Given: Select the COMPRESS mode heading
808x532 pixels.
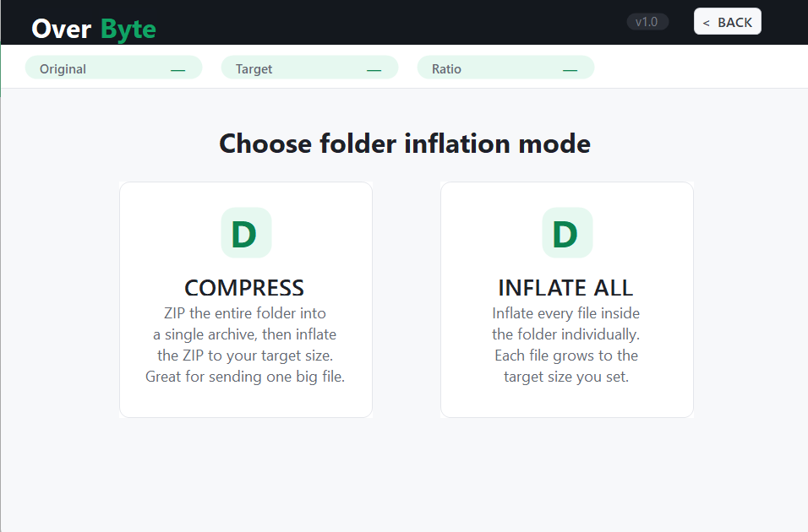Looking at the screenshot, I should click(244, 287).
